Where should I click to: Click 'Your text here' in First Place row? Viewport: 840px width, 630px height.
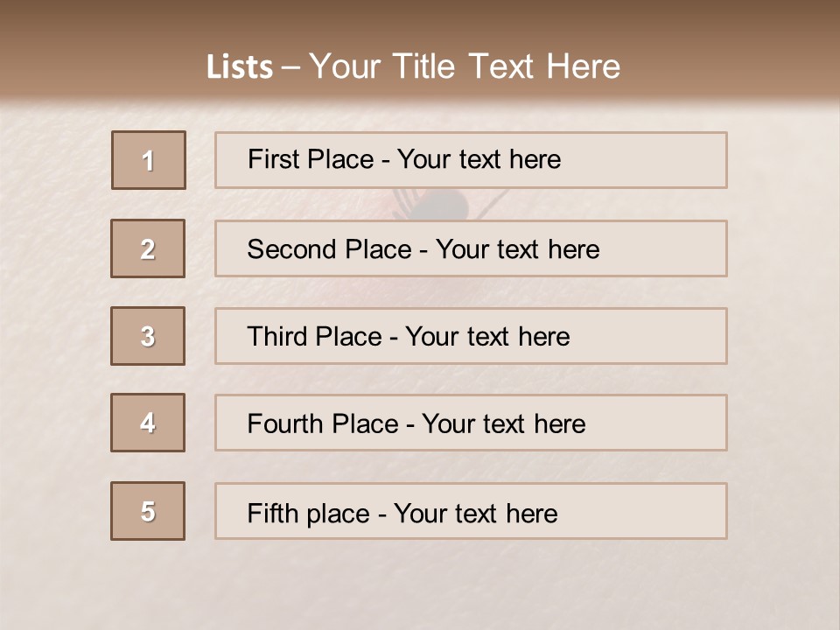[479, 159]
